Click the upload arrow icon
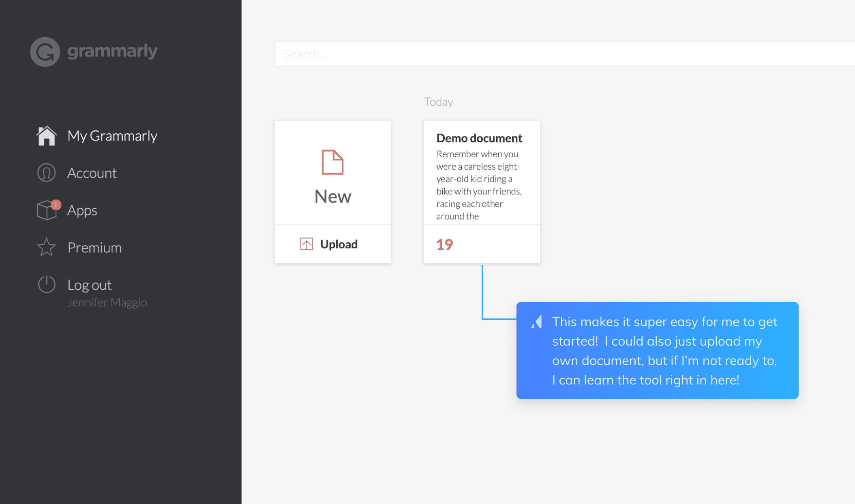This screenshot has width=855, height=504. [x=306, y=244]
